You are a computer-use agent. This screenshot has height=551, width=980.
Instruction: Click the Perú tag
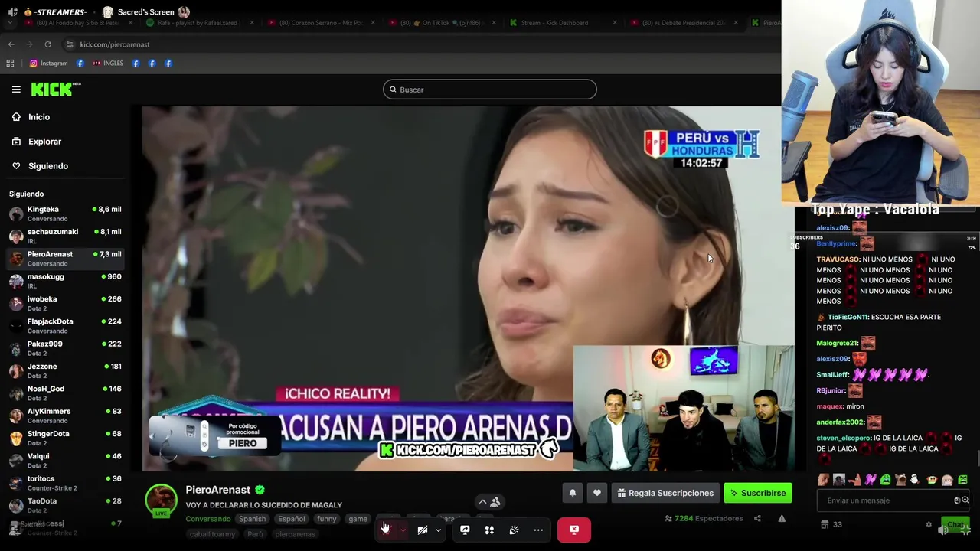[255, 534]
